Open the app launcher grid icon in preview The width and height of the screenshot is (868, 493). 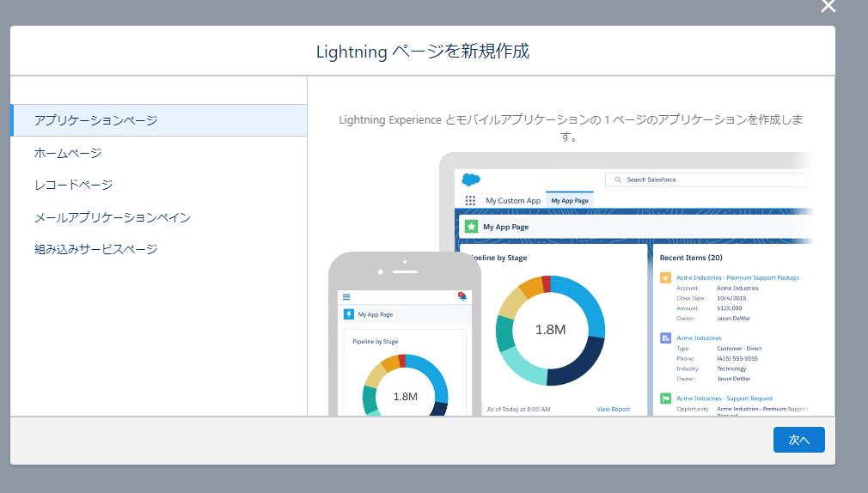470,200
